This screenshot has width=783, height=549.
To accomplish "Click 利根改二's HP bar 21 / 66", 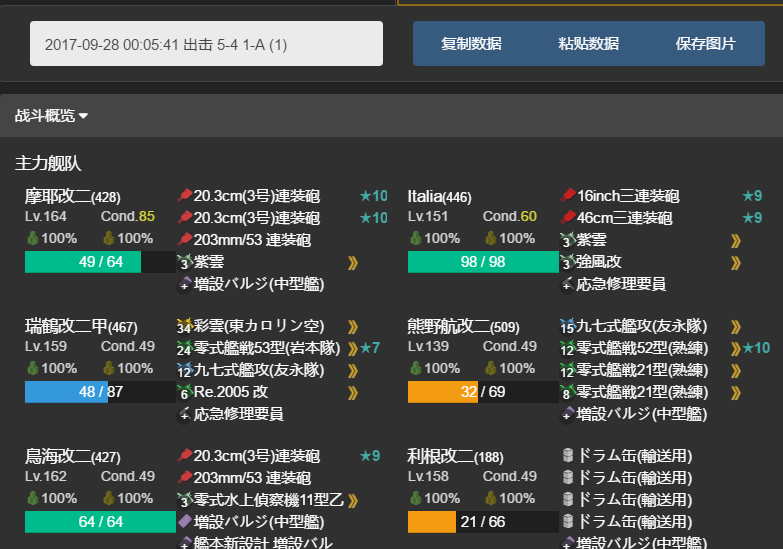I will tap(483, 522).
